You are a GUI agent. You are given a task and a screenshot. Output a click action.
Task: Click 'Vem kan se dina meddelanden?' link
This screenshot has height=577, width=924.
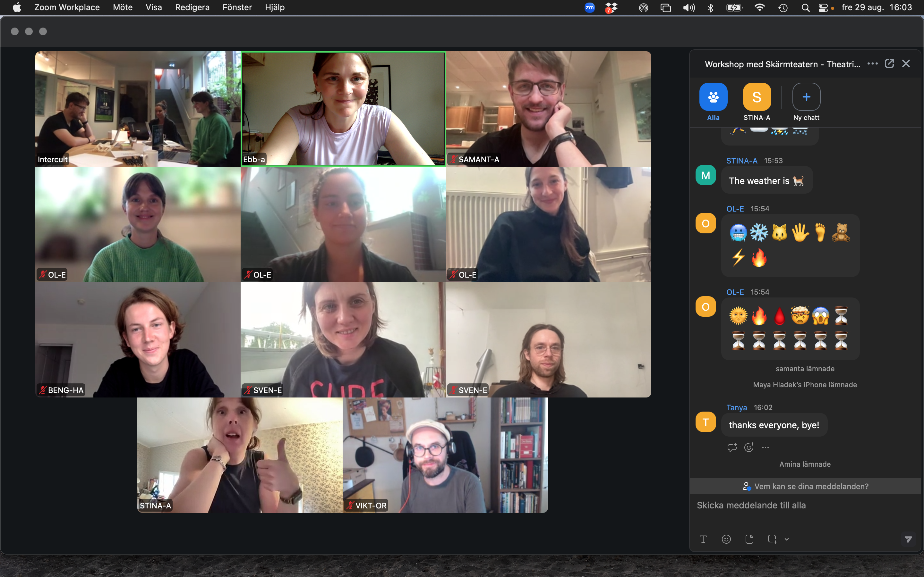tap(806, 486)
